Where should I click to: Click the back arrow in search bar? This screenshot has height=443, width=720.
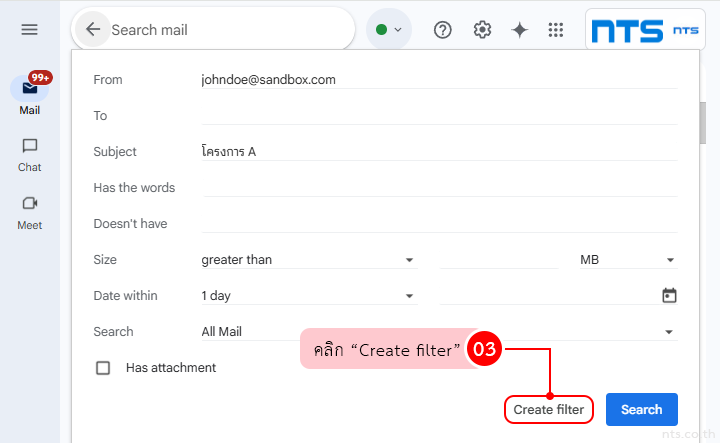93,30
